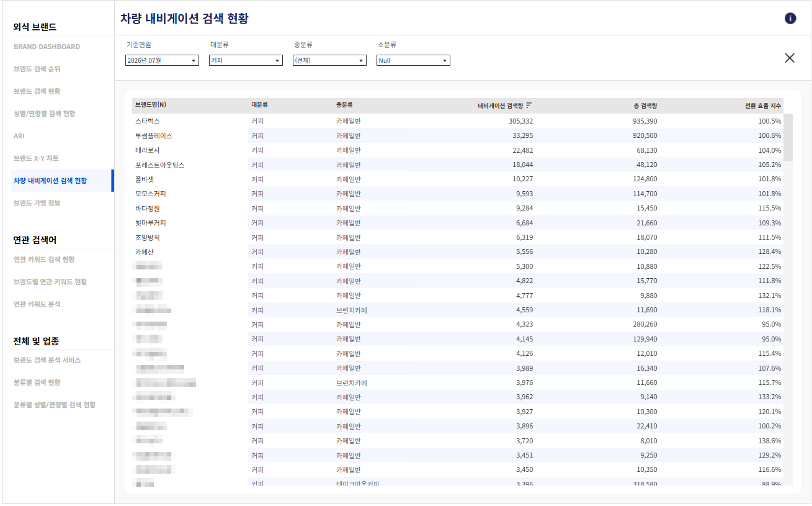Click the 조양방직 brand cell
The image size is (812, 506).
point(147,238)
